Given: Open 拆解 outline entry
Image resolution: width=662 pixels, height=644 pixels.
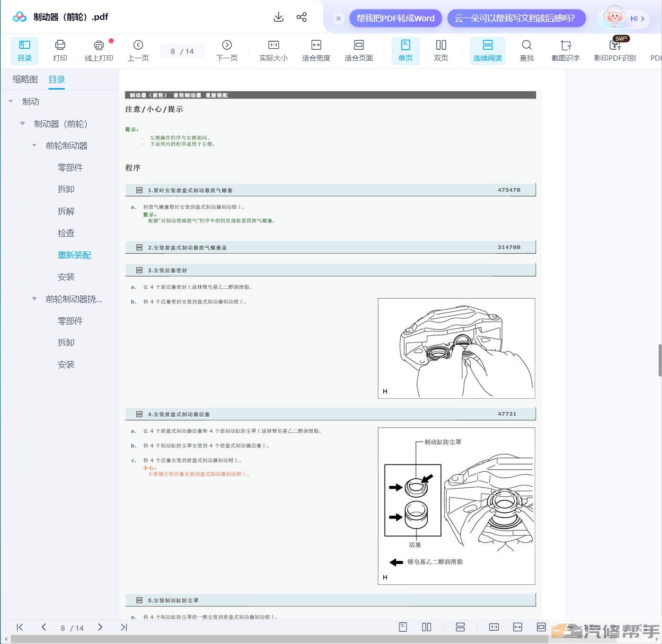Looking at the screenshot, I should tap(66, 211).
